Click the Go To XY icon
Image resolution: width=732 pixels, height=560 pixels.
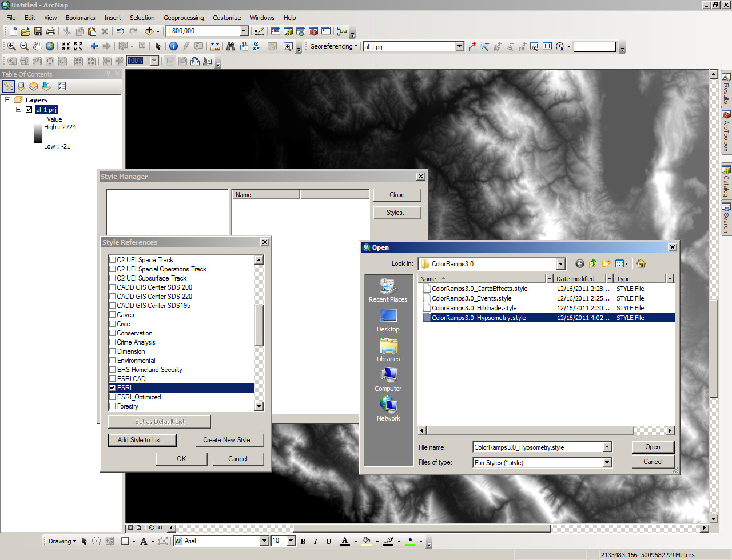(256, 46)
